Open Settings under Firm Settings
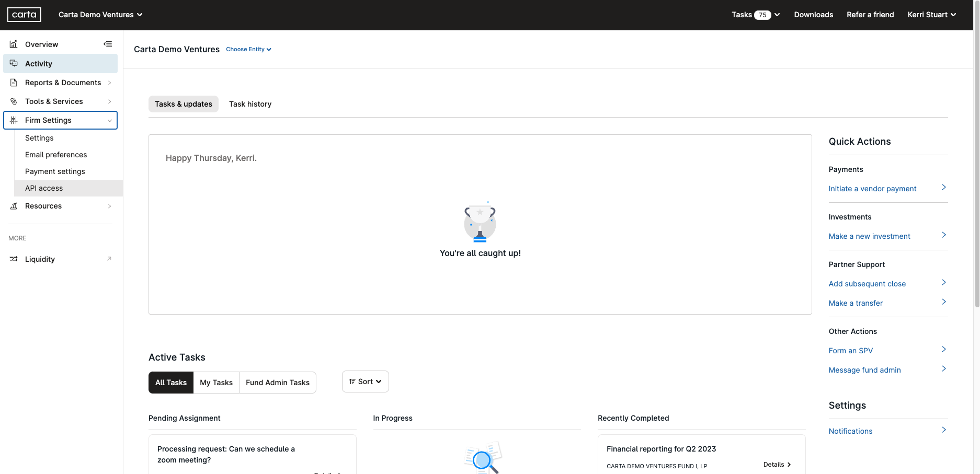980x474 pixels. coord(39,138)
